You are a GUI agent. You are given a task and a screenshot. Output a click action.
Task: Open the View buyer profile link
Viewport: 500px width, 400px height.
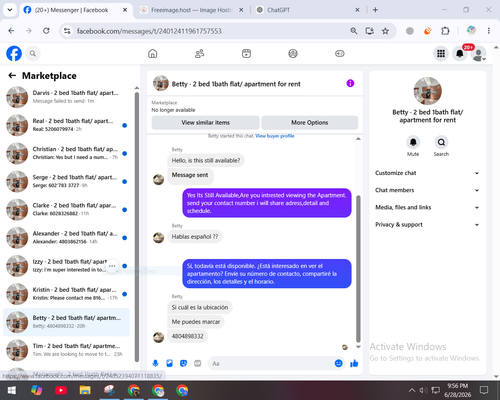point(275,136)
